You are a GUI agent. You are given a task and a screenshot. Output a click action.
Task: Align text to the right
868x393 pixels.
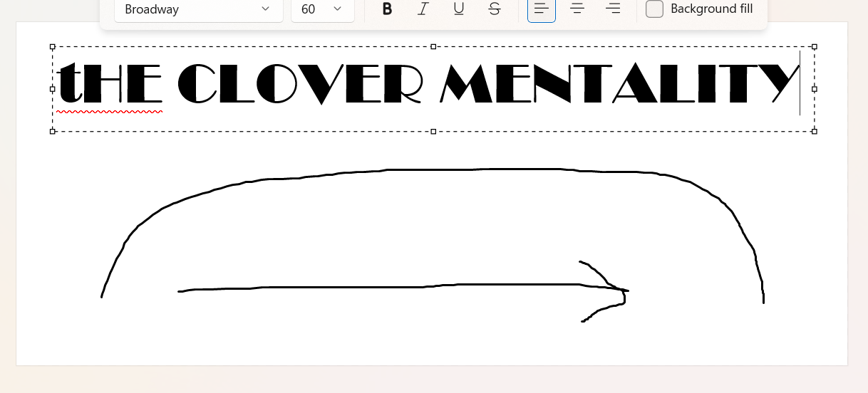613,9
